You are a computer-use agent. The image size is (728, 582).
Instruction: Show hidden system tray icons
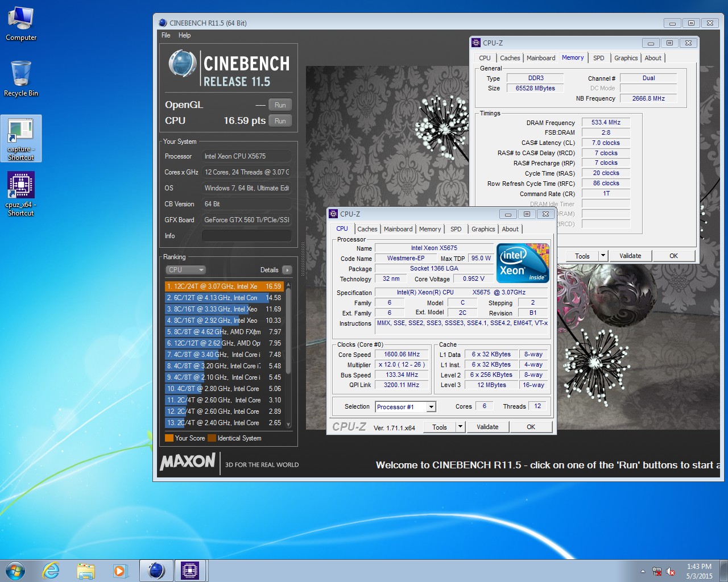tap(643, 571)
